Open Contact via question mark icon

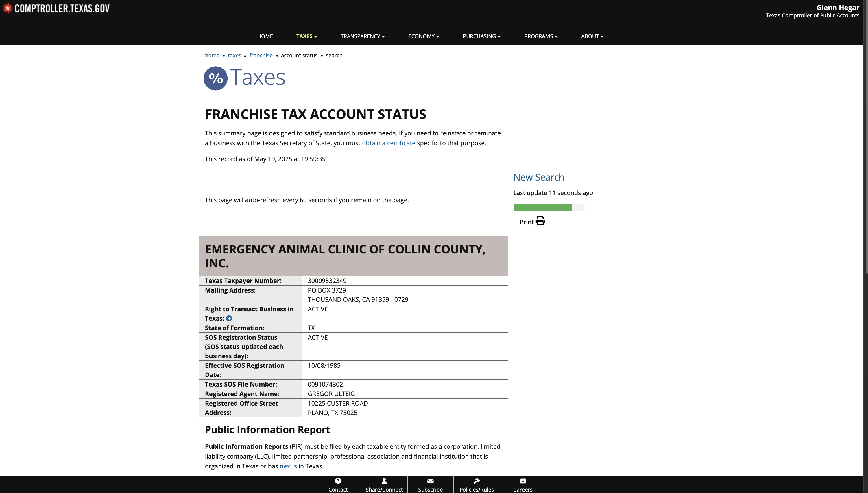[x=338, y=481]
